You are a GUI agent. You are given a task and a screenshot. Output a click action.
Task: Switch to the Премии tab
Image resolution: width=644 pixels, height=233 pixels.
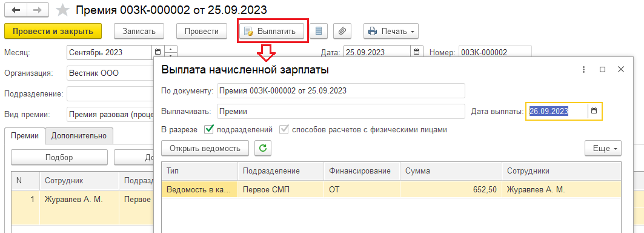point(25,135)
